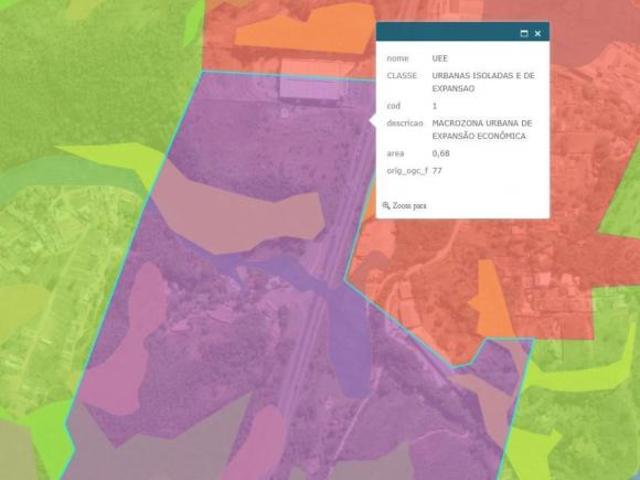Click the 'orig_ogc_f' field label
Screen dimensions: 640x480
(x=407, y=171)
